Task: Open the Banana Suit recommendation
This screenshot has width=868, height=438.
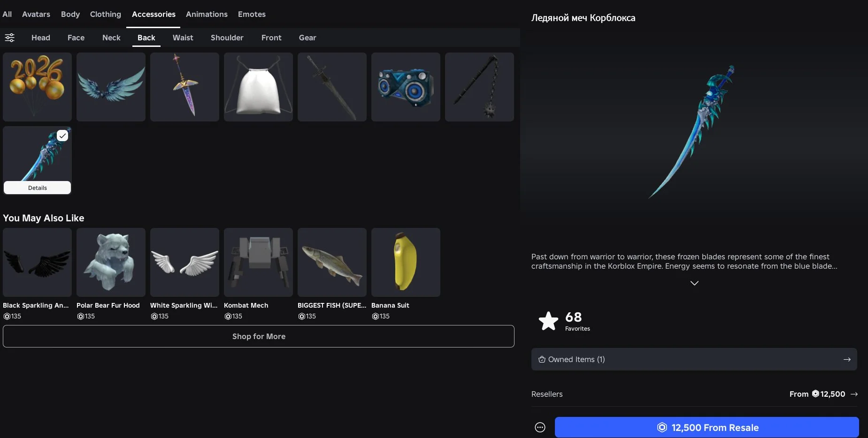Action: (x=406, y=262)
